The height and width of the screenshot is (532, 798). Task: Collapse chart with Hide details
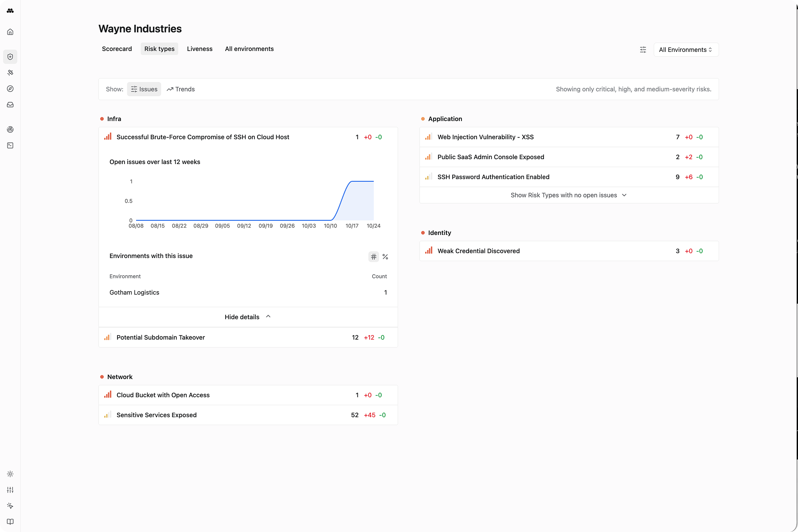[x=247, y=317]
